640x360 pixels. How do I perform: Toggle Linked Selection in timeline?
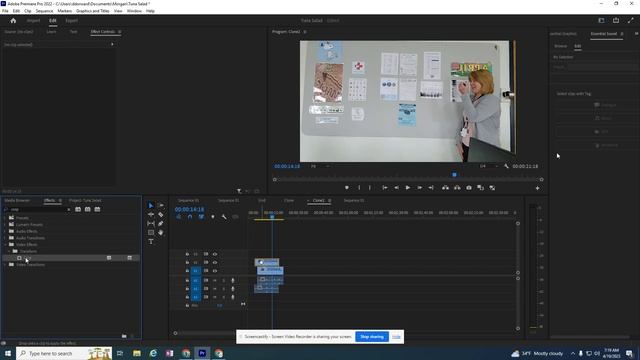click(201, 217)
